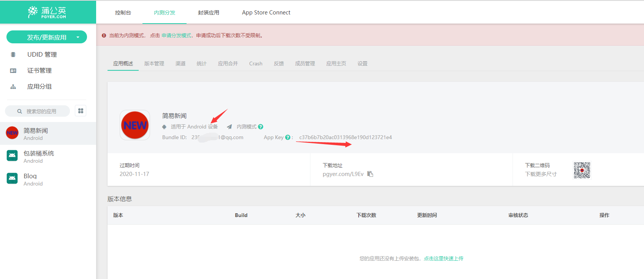The width and height of the screenshot is (644, 279).
Task: Open 应用分组 in sidebar
Action: (39, 87)
